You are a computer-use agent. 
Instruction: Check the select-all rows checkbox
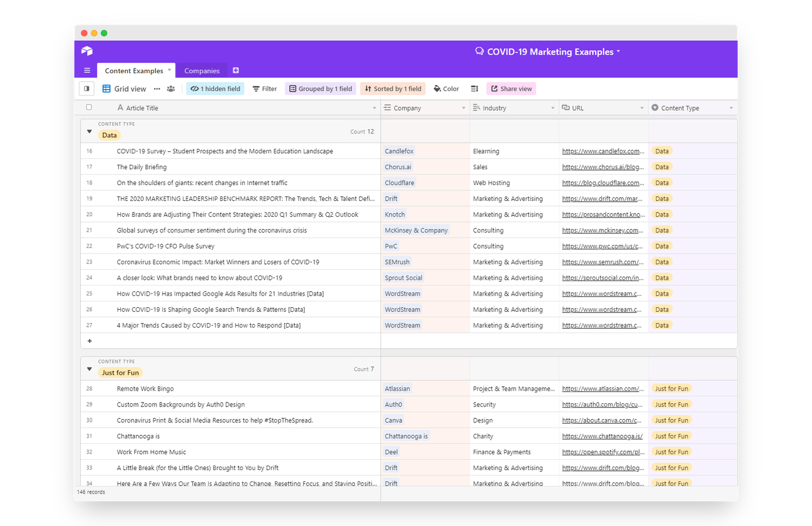pos(89,108)
